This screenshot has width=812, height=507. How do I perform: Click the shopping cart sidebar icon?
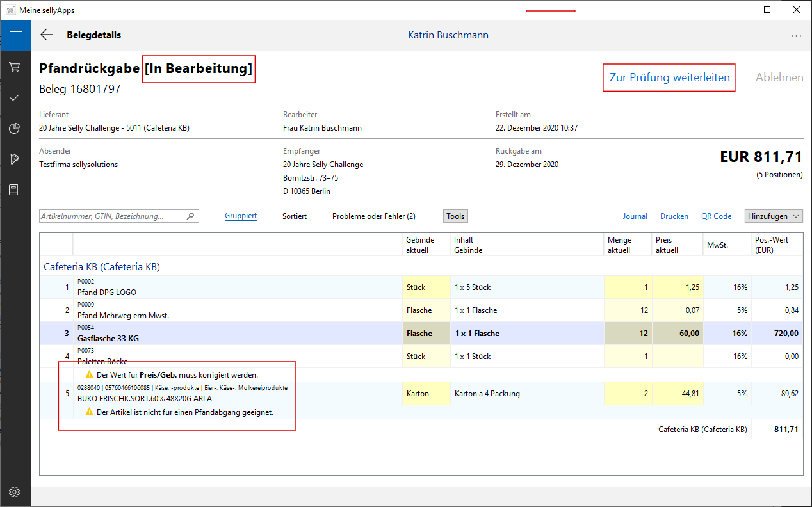(15, 67)
